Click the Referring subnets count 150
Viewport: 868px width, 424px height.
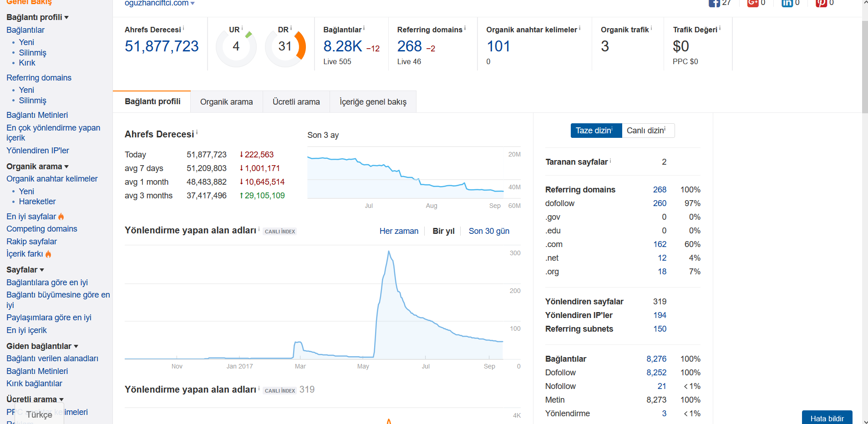660,329
